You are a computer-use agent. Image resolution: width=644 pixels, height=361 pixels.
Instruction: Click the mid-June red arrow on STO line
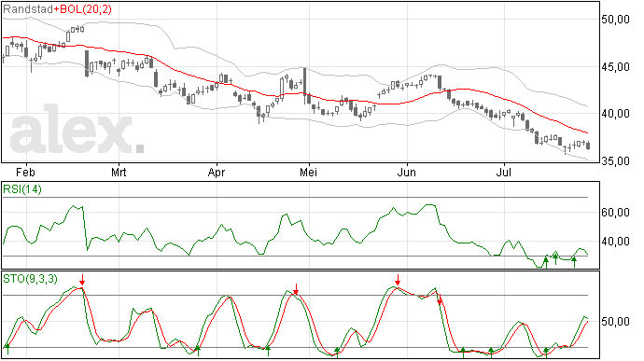point(440,299)
